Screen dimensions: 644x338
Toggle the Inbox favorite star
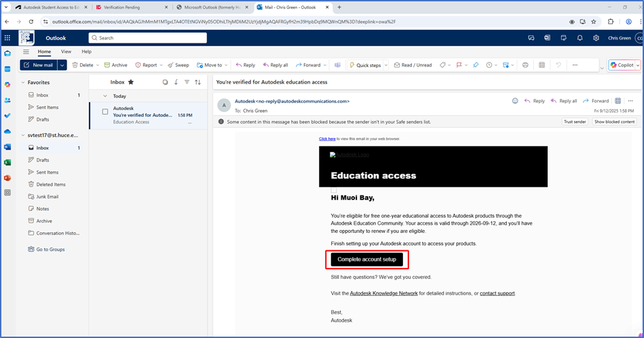(131, 82)
